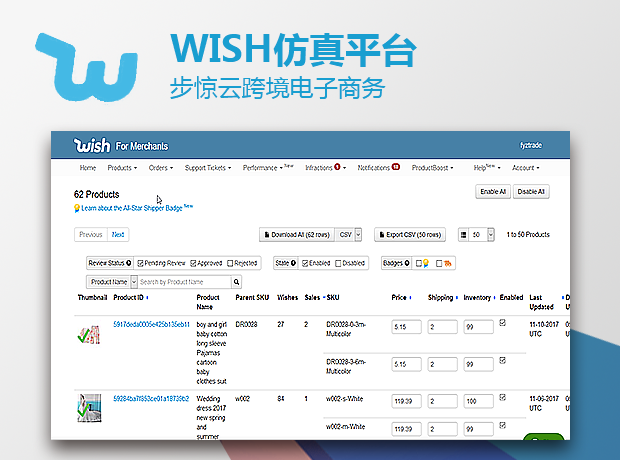Click the search magnifier button
The width and height of the screenshot is (620, 460).
pos(236,282)
